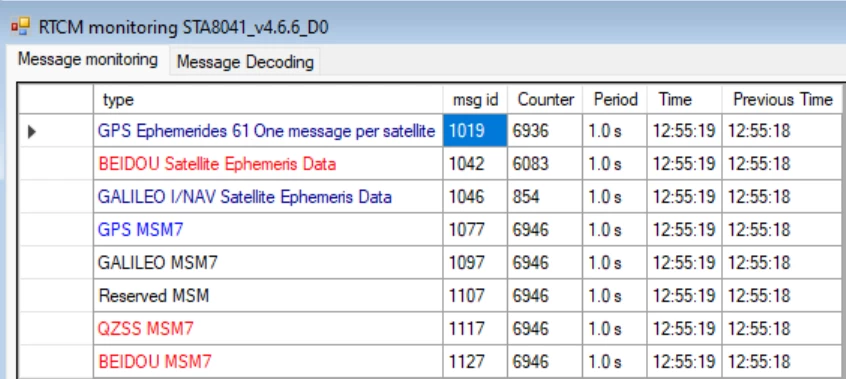Click the Counter cell in the QZSS MSM7 row
The height and width of the screenshot is (379, 846).
(x=545, y=328)
